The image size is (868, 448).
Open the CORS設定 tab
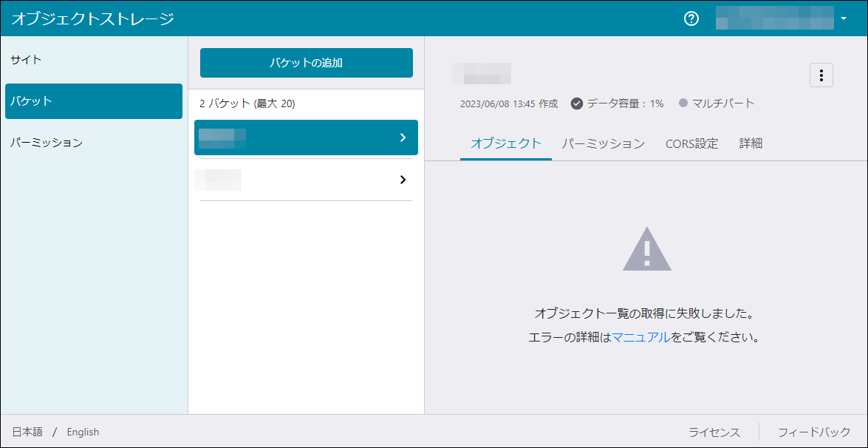click(x=691, y=143)
